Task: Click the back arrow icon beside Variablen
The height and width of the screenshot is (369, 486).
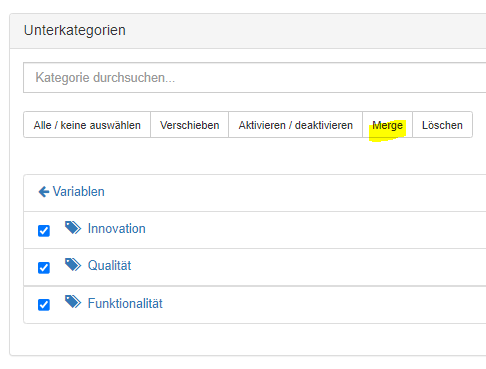Action: 44,192
